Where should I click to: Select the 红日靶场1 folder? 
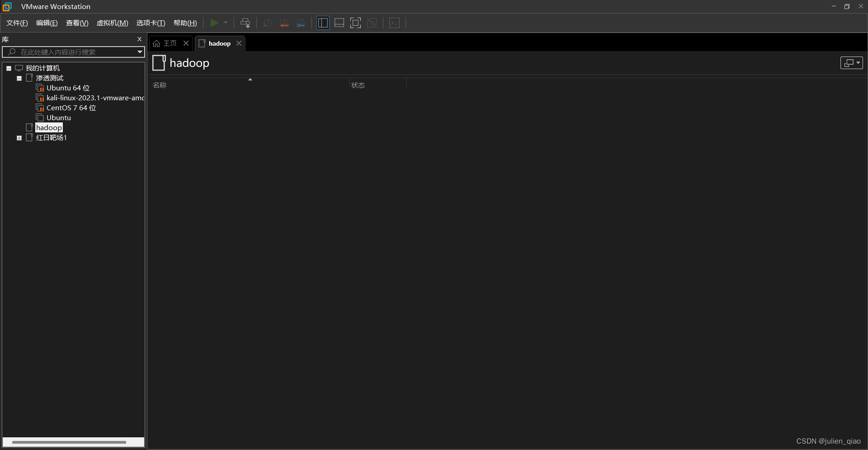[x=52, y=138]
